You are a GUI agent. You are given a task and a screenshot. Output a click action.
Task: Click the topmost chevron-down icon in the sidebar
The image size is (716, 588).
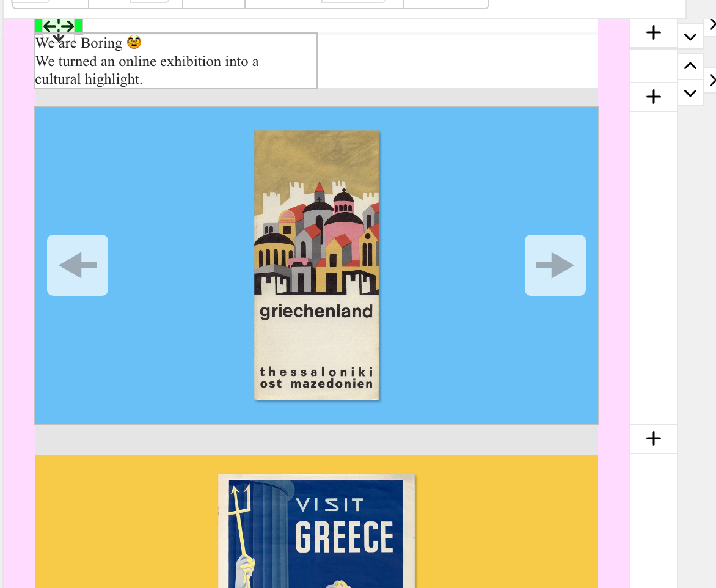tap(690, 37)
